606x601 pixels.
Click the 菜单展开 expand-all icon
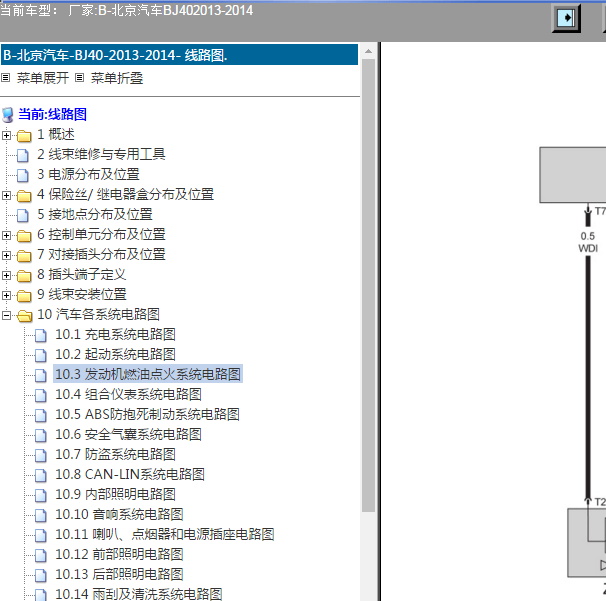(5, 78)
